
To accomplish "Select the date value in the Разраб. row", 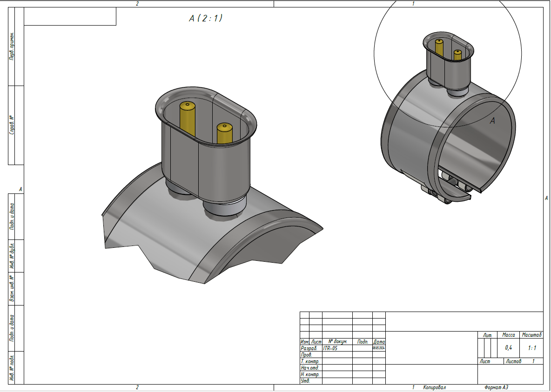I will point(379,348).
